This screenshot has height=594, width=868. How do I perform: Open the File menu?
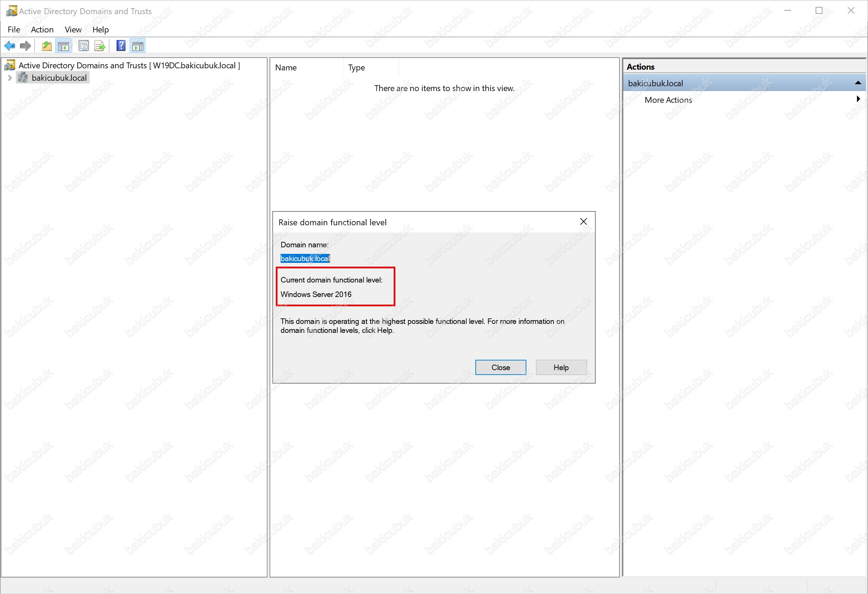14,30
